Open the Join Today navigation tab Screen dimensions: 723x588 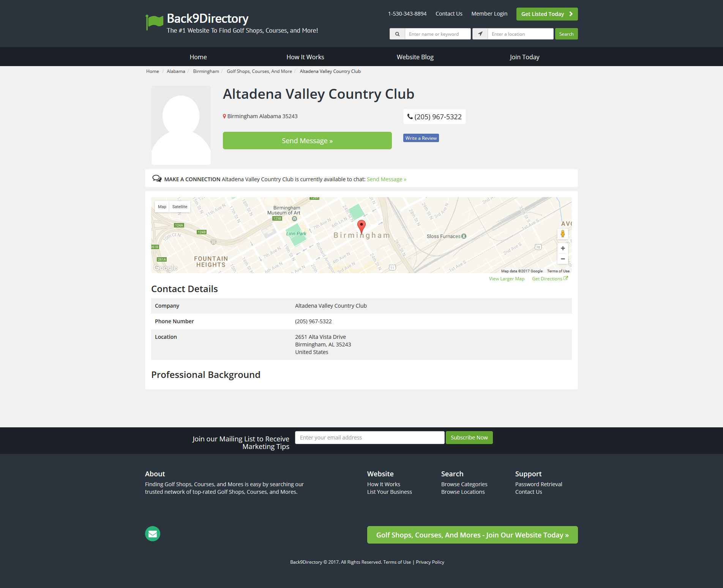(524, 57)
